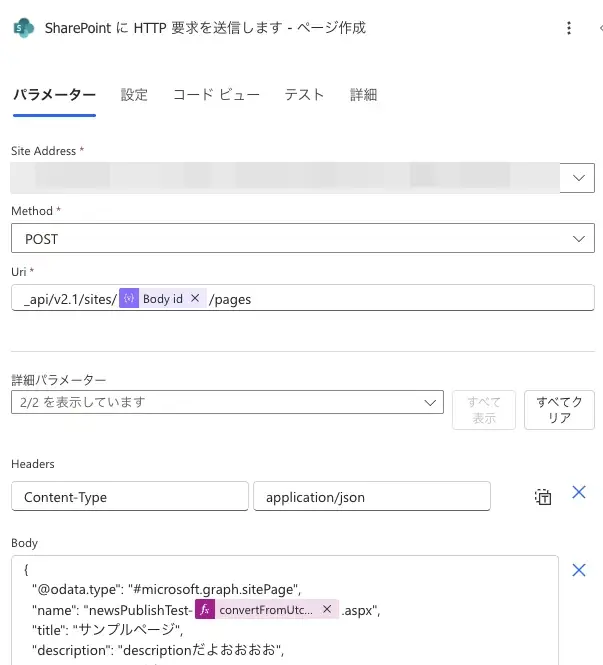Screen dimensions: 603x665
Task: Switch Headers to text mode icon
Action: (543, 497)
